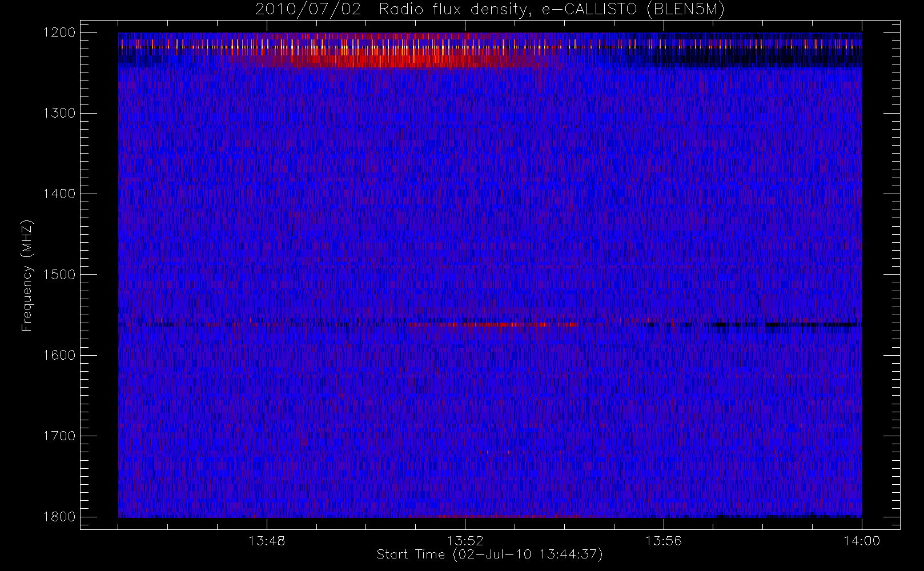
Task: Select the 1300 frequency tick label
Action: [60, 113]
